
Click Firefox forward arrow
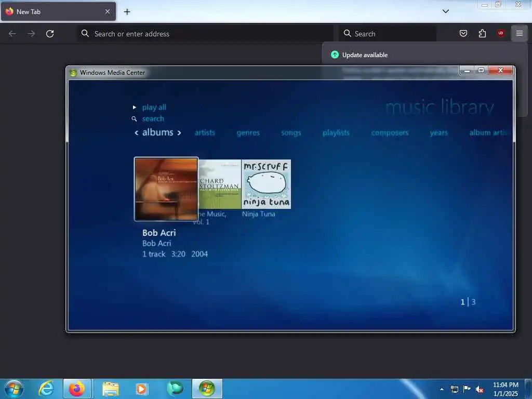click(31, 34)
